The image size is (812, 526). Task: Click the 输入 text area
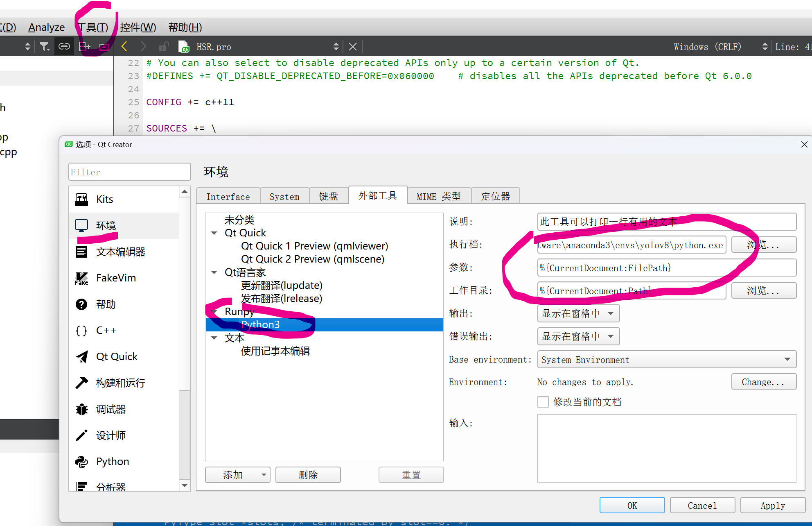(667, 448)
